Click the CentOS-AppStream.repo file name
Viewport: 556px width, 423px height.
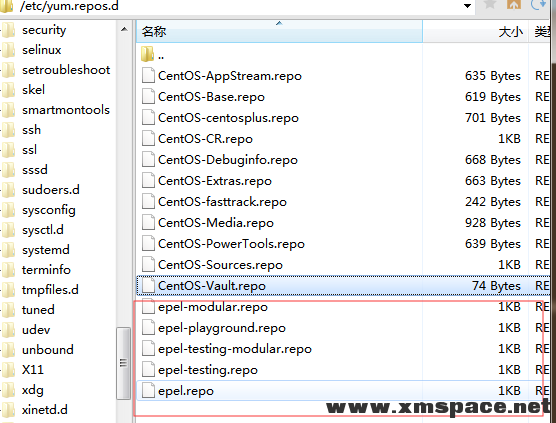pos(230,76)
